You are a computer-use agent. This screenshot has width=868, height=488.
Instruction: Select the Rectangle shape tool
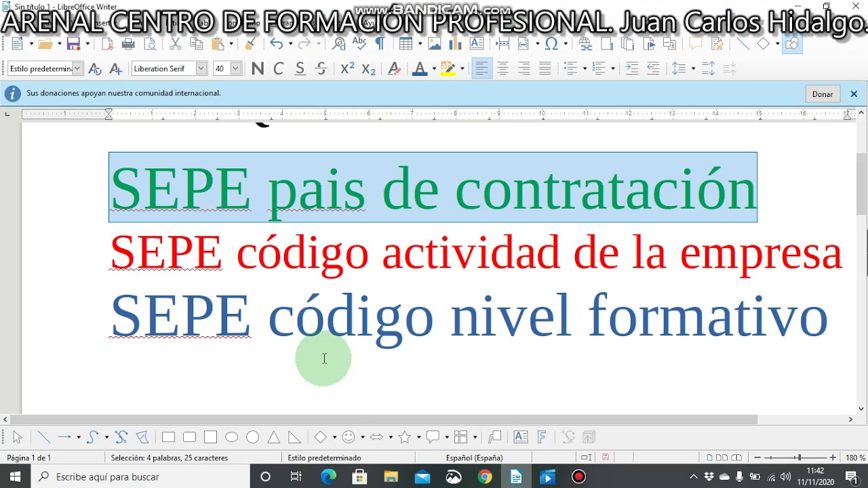coord(168,437)
